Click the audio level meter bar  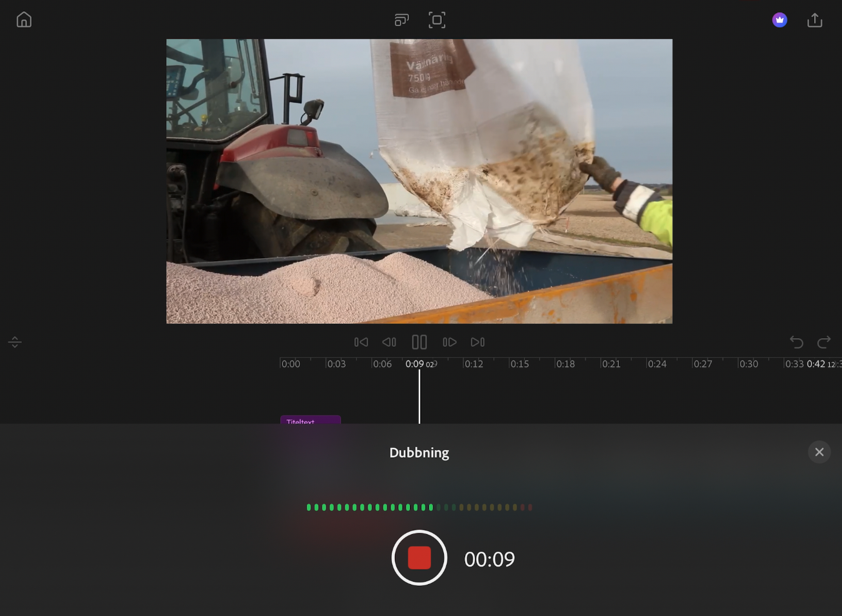coord(419,507)
